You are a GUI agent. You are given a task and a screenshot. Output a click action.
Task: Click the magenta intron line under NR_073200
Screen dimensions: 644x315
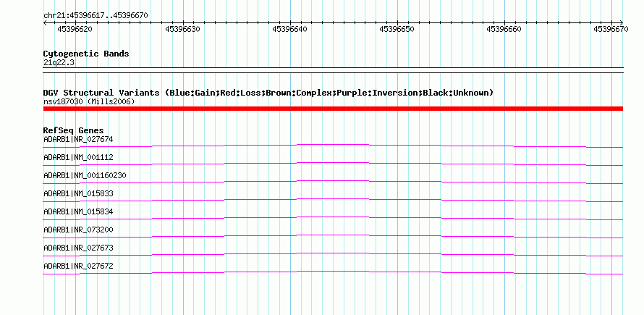[333, 235]
